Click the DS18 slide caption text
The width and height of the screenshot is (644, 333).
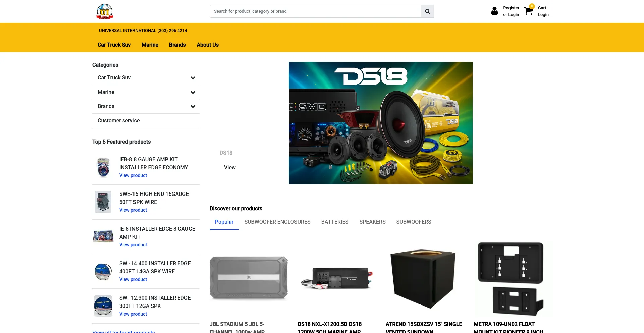coord(226,153)
